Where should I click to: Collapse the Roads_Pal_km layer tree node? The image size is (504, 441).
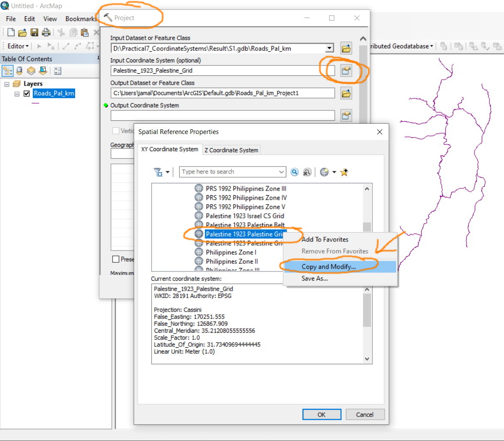17,94
